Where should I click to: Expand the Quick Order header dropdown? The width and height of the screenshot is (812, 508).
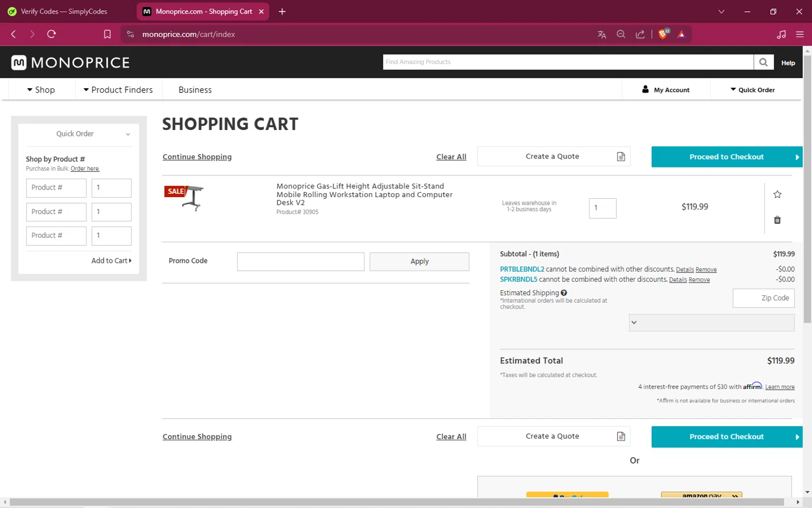click(x=752, y=90)
